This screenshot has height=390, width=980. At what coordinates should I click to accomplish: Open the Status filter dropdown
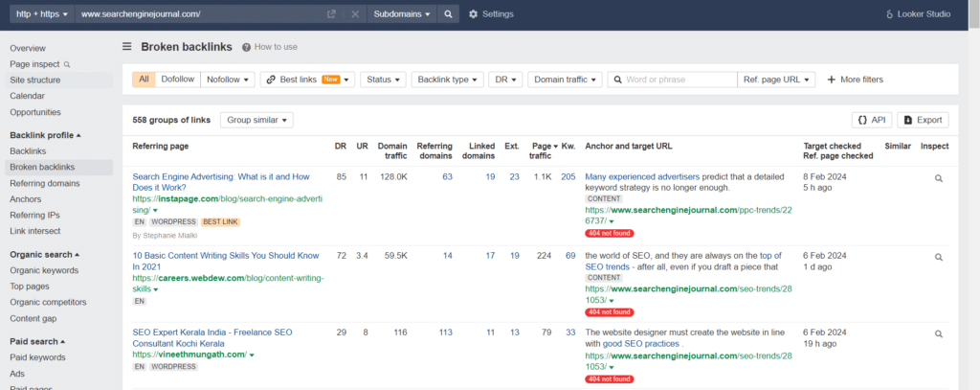(383, 80)
